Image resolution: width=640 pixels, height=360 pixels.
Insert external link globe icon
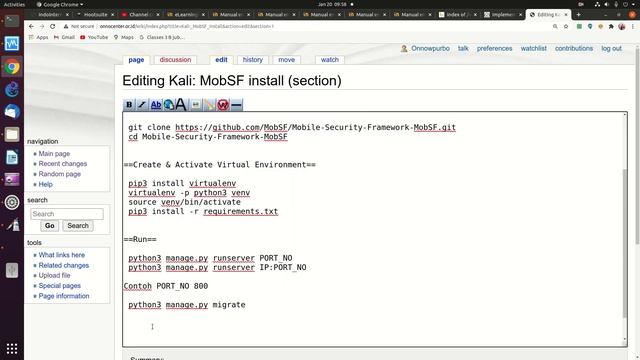[169, 105]
